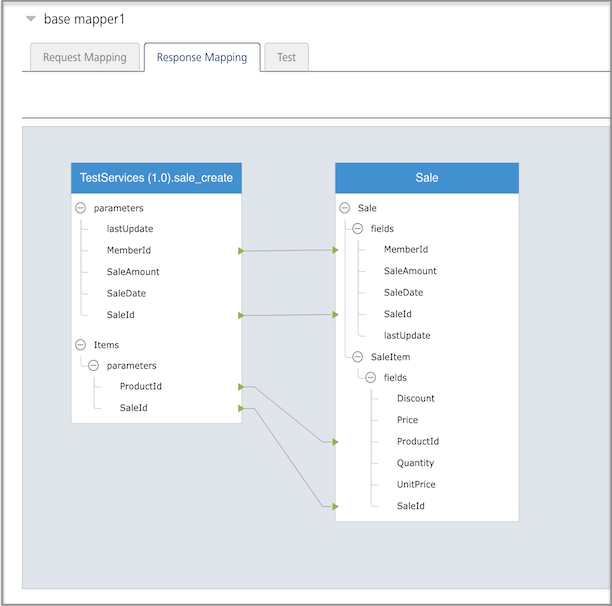This screenshot has height=606, width=612.
Task: Switch to the Request Mapping tab
Action: tap(85, 57)
